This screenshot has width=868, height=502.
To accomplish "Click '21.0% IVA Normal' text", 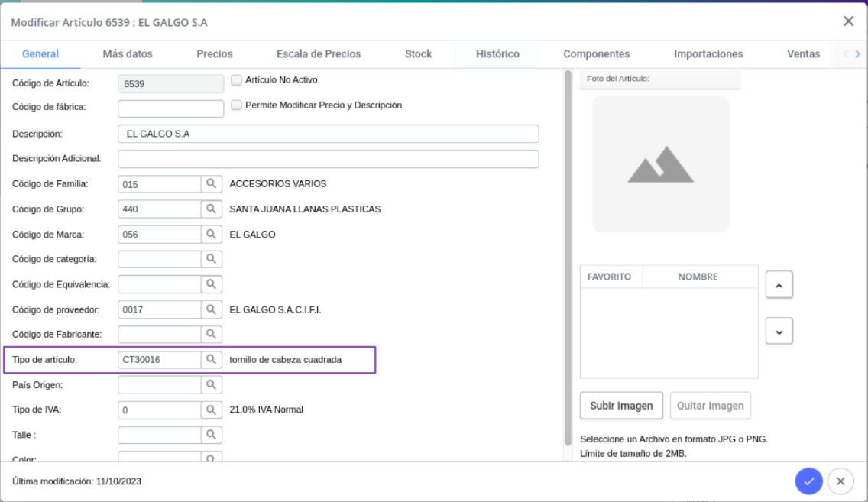I will (266, 410).
